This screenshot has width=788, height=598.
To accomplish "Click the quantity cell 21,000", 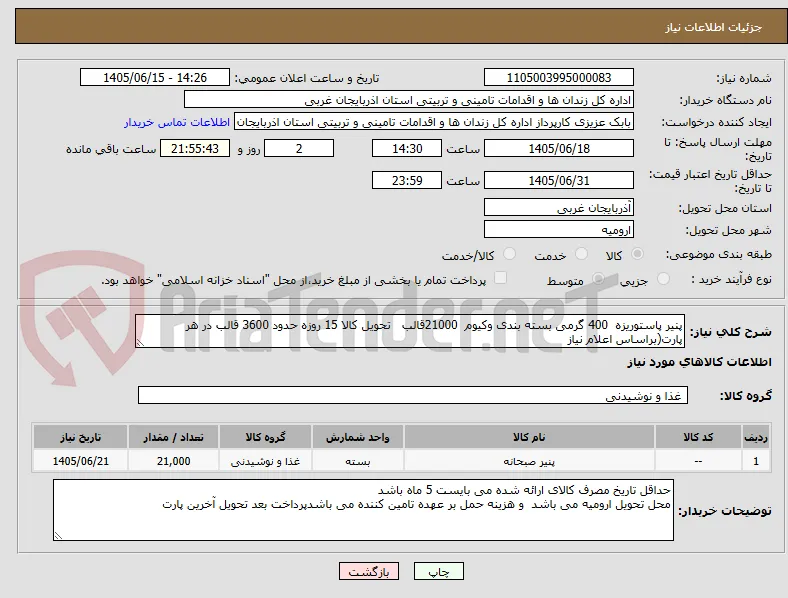I will [x=173, y=461].
